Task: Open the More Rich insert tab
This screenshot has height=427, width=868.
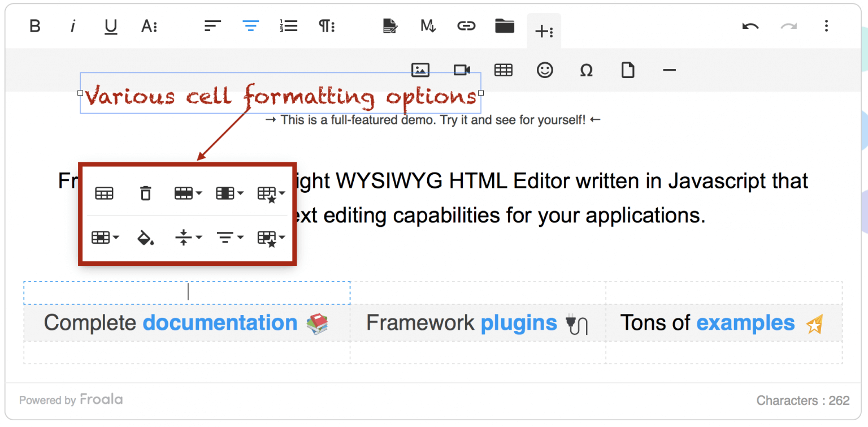Action: pyautogui.click(x=544, y=32)
